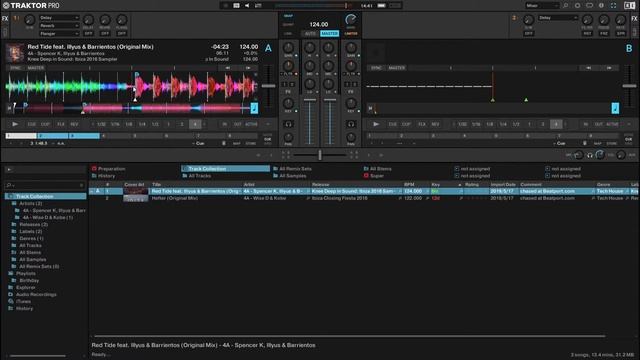The image size is (640, 360).
Task: Click CUE button on Deck A
Action: [31, 124]
